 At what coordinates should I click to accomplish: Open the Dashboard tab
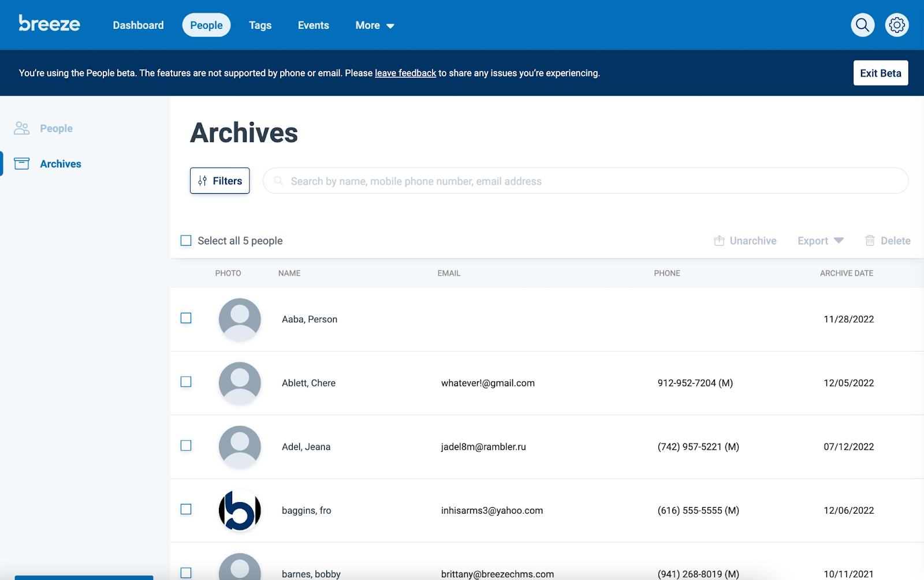coord(138,25)
